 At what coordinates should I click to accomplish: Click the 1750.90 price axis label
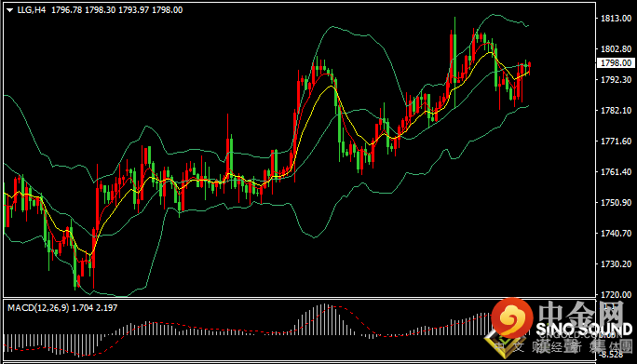pos(617,203)
